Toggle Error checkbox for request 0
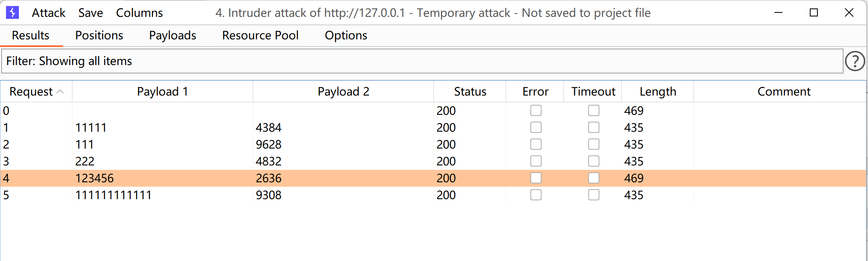This screenshot has width=868, height=261. (x=536, y=110)
